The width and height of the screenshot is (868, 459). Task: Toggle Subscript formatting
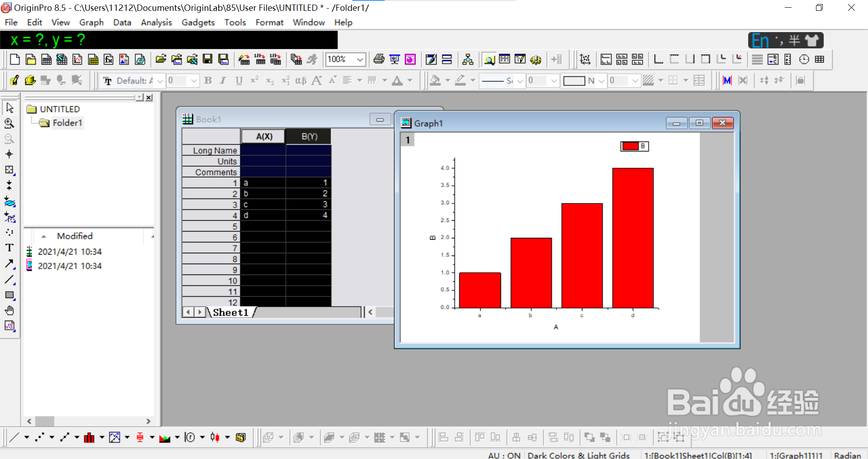(270, 80)
